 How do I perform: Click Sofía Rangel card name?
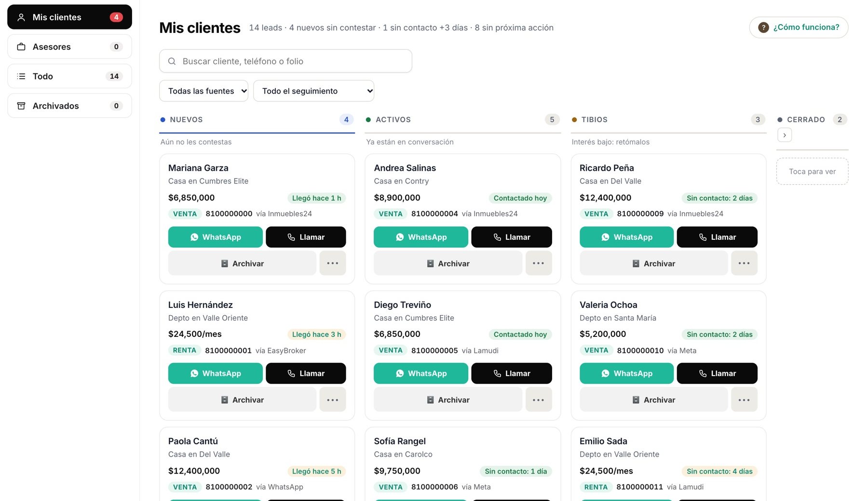[x=400, y=441]
